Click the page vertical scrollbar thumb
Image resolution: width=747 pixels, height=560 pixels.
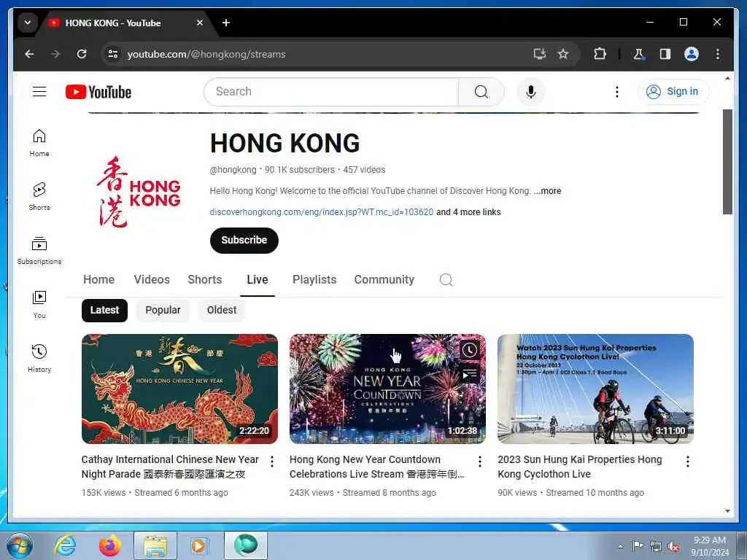click(727, 162)
